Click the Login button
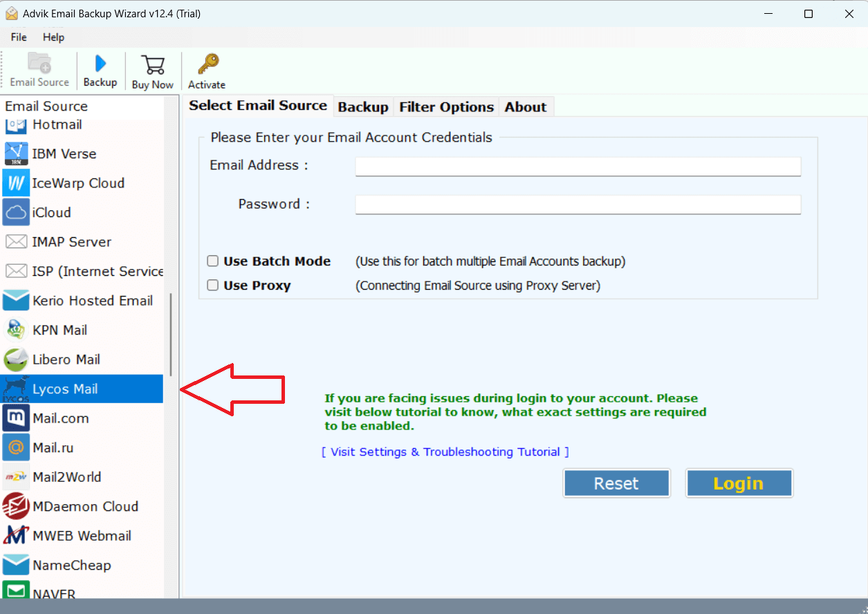This screenshot has width=868, height=614. pos(739,483)
